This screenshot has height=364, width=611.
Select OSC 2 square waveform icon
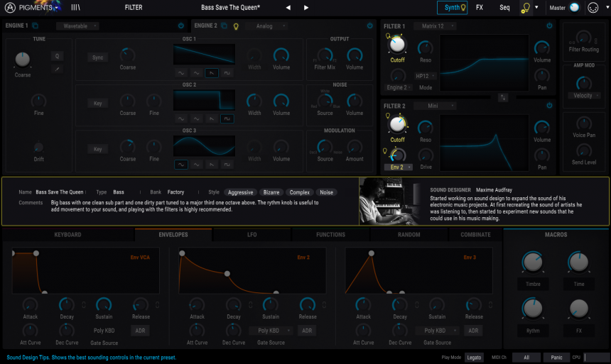227,118
